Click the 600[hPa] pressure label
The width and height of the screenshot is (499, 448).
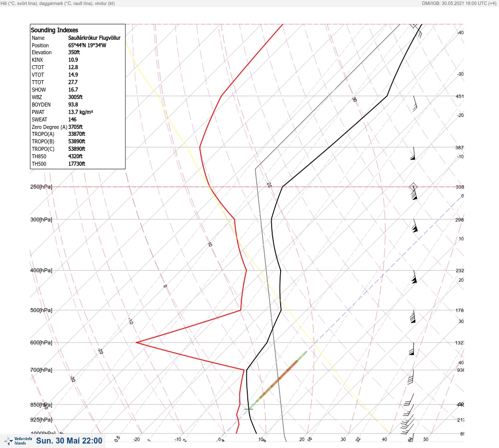pyautogui.click(x=41, y=342)
